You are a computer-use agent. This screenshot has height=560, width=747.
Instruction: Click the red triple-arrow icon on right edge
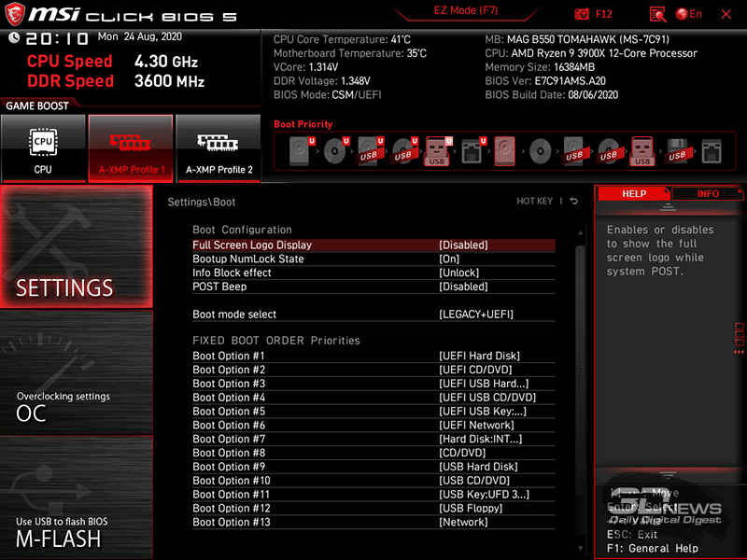739,352
